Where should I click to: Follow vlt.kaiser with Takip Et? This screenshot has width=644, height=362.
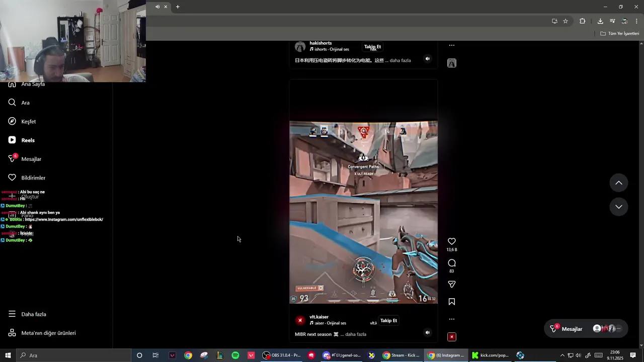(x=388, y=321)
